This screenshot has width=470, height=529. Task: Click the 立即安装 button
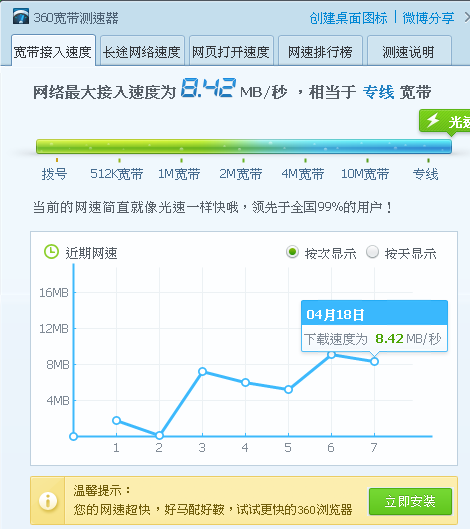[x=410, y=501]
